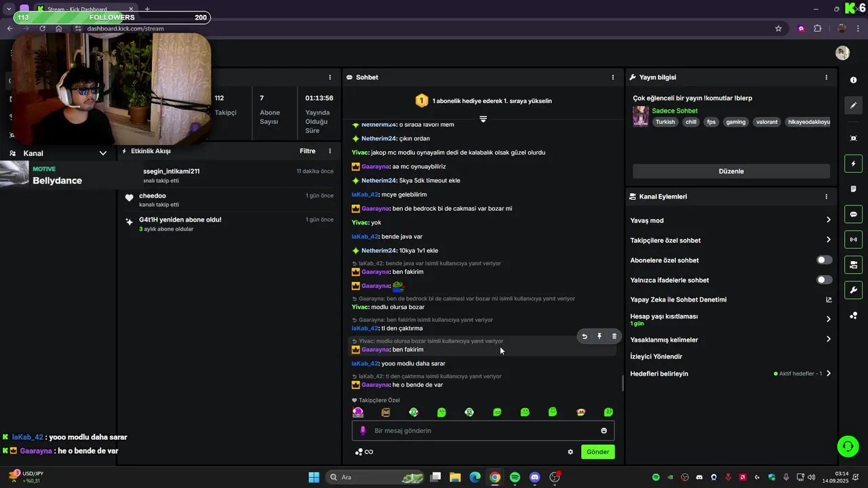Click the Sadece Sohbet category thumbnail
The image size is (868, 488).
pyautogui.click(x=640, y=116)
